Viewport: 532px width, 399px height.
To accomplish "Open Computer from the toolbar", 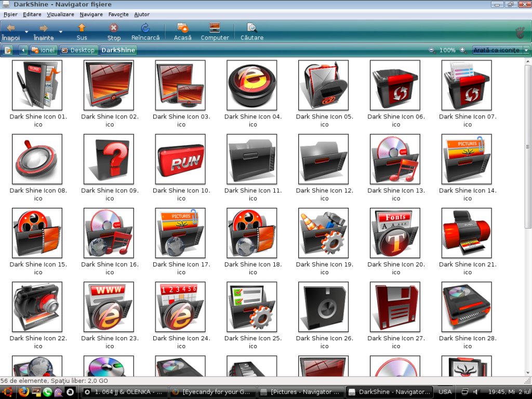I will click(215, 32).
